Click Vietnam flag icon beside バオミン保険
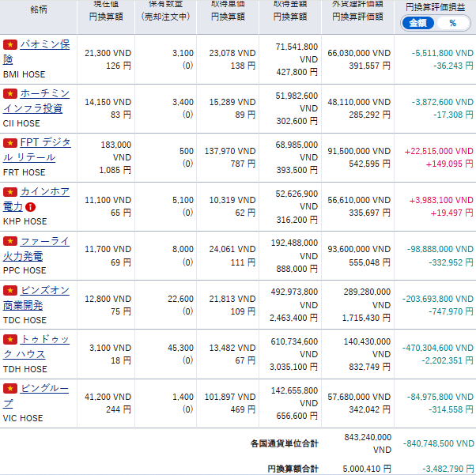 click(x=10, y=45)
